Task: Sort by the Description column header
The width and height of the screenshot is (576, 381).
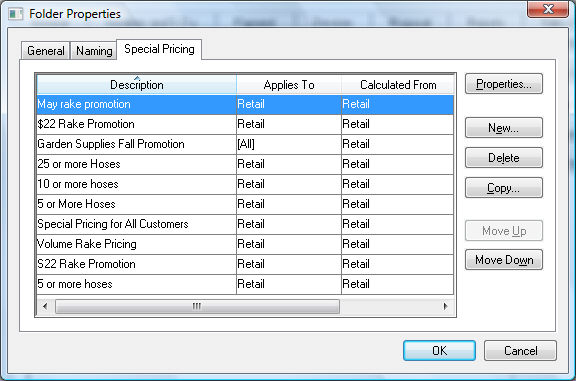Action: pos(137,85)
